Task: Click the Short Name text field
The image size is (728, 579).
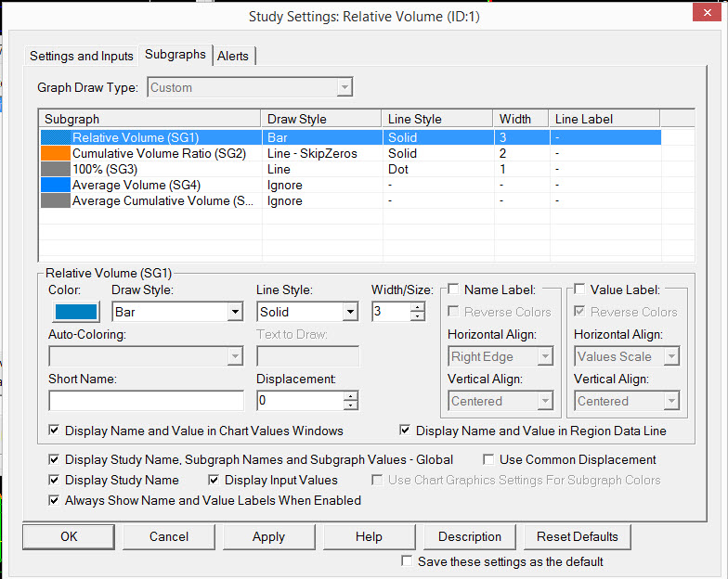Action: point(146,401)
